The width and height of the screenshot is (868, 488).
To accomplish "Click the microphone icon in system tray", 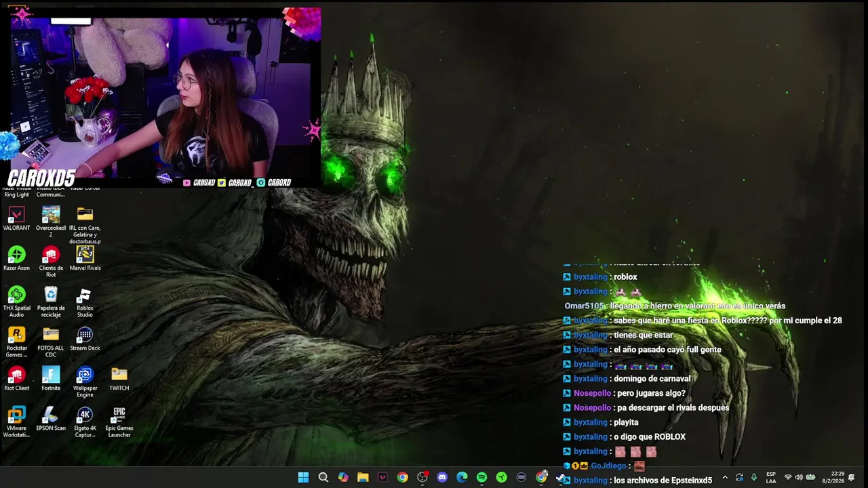I will click(x=753, y=477).
